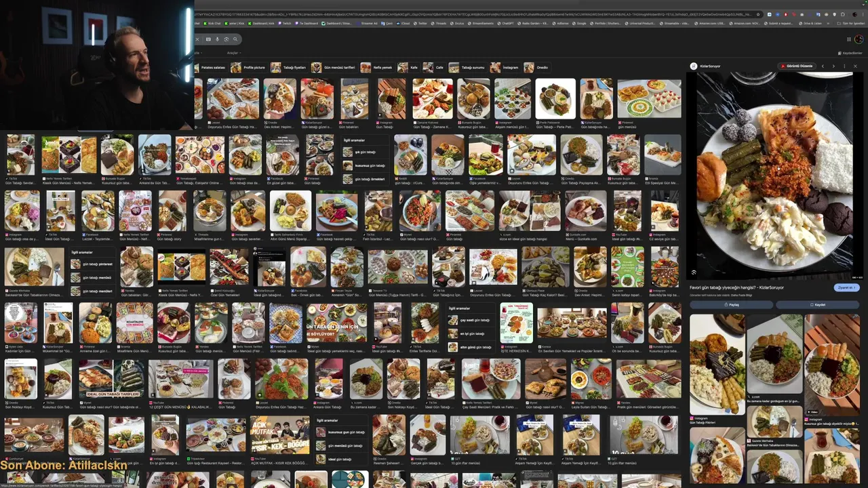Click the 'ideal gün tabağı' related search
Screen dimensions: 868x488
click(341, 459)
